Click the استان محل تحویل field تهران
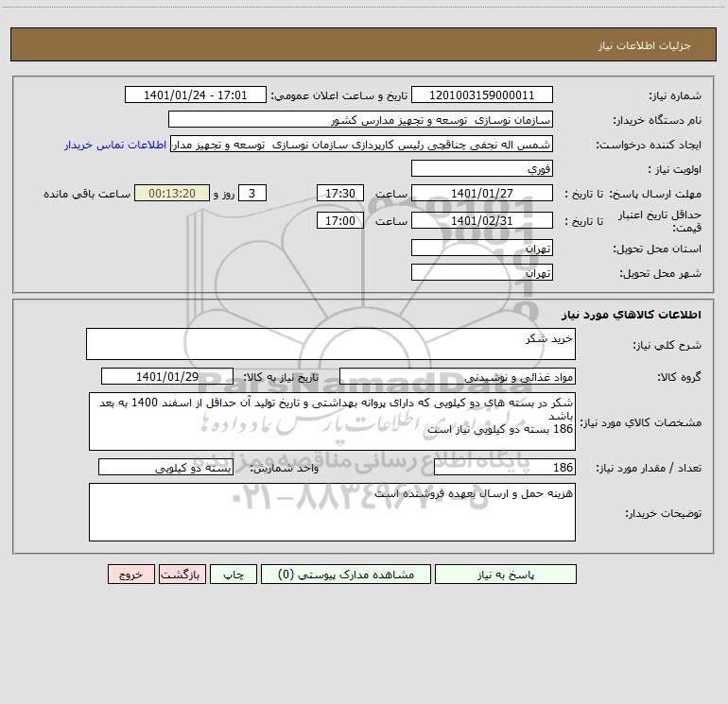The width and height of the screenshot is (728, 704). [482, 248]
